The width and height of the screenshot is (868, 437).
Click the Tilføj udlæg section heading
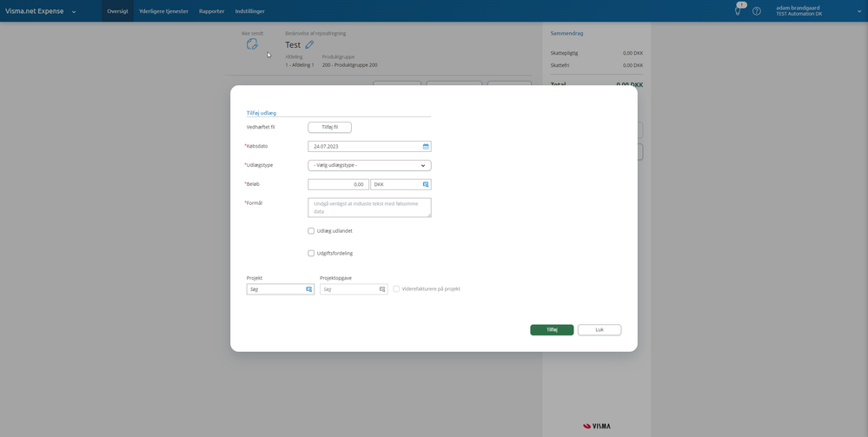coord(262,113)
